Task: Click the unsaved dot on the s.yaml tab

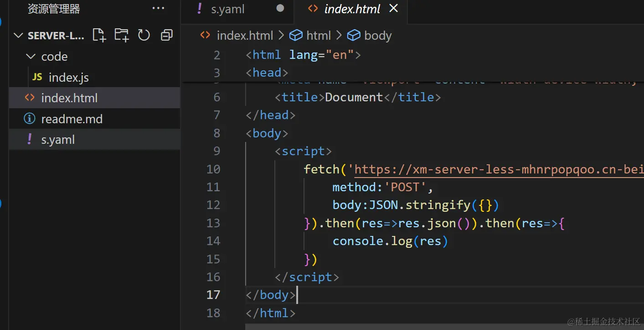Action: coord(280,8)
